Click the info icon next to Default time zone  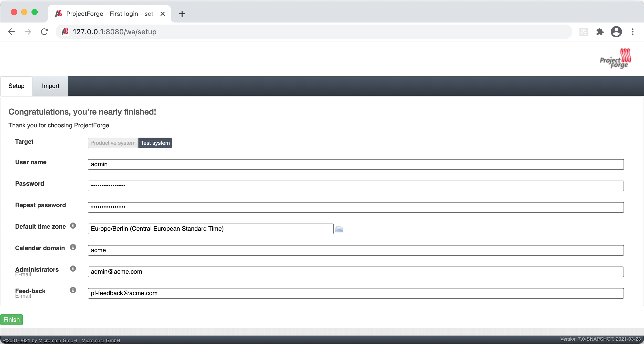click(x=73, y=226)
